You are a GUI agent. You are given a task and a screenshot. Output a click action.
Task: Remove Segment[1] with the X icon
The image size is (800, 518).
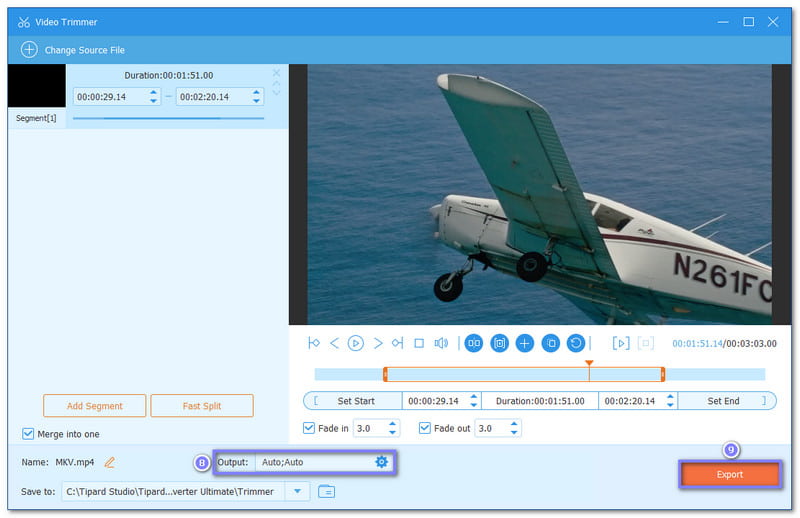pyautogui.click(x=276, y=73)
